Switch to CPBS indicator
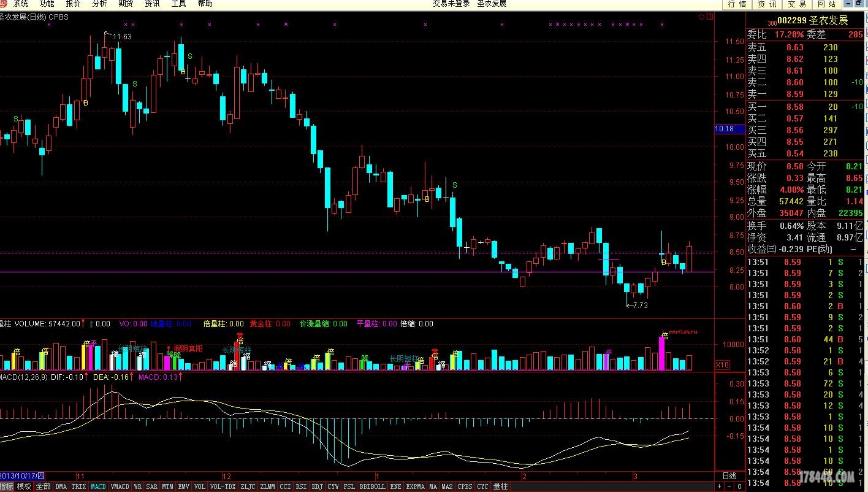The width and height of the screenshot is (868, 492). 465,486
